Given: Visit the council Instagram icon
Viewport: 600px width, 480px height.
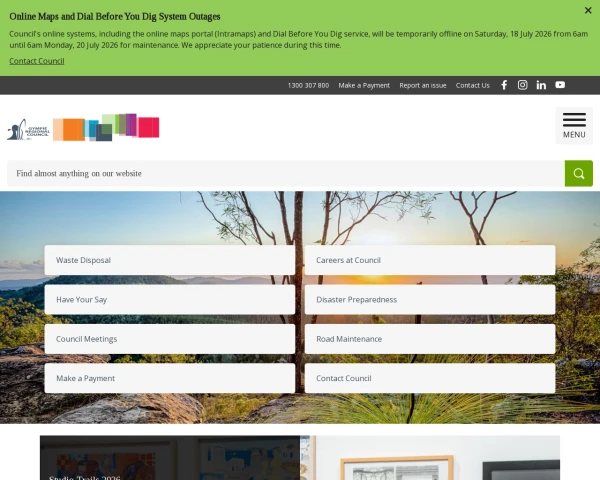Looking at the screenshot, I should tap(522, 85).
